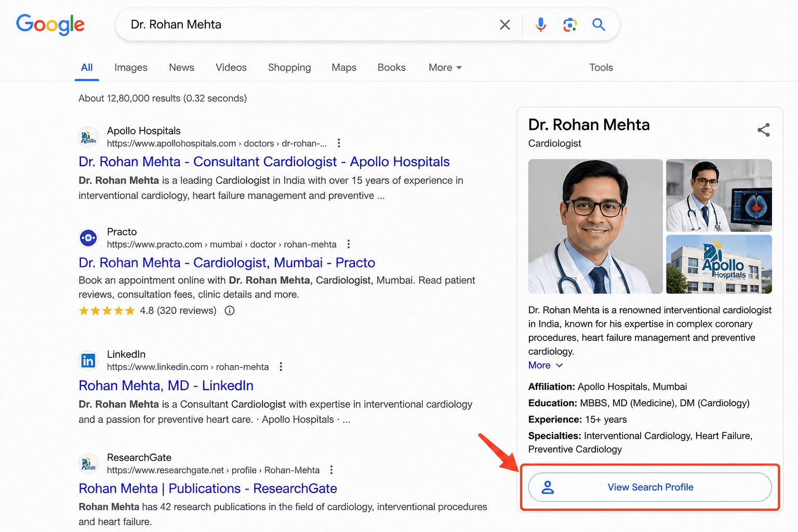Viewport: 798px width, 532px height.
Task: Open Google Lens image search
Action: click(x=570, y=24)
